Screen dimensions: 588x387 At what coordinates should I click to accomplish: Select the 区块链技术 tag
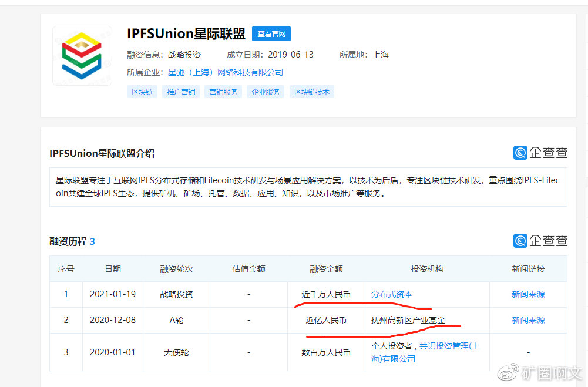[312, 92]
